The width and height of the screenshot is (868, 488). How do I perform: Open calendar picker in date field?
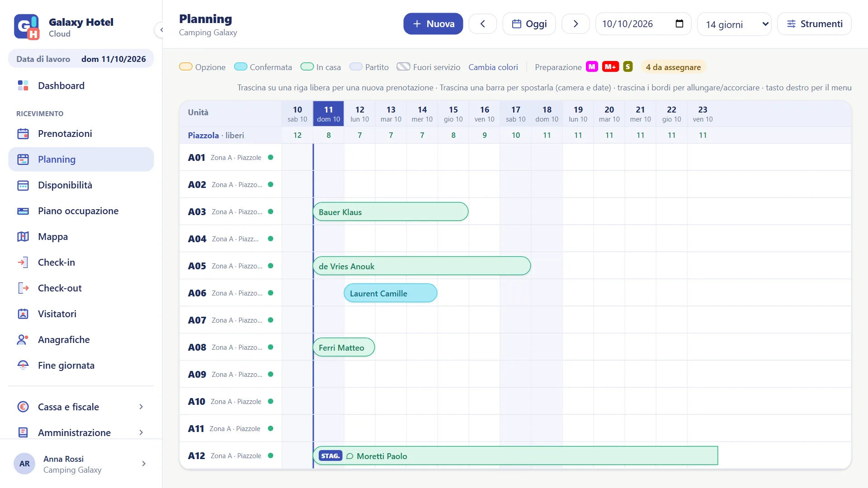point(679,23)
